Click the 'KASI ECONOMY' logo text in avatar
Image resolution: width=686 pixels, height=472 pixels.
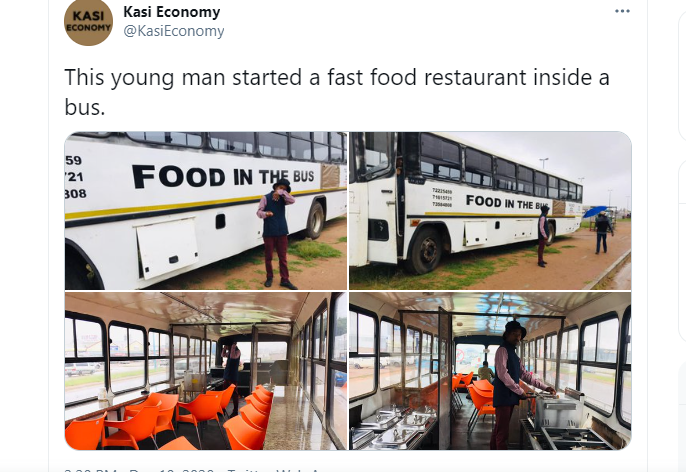point(88,21)
